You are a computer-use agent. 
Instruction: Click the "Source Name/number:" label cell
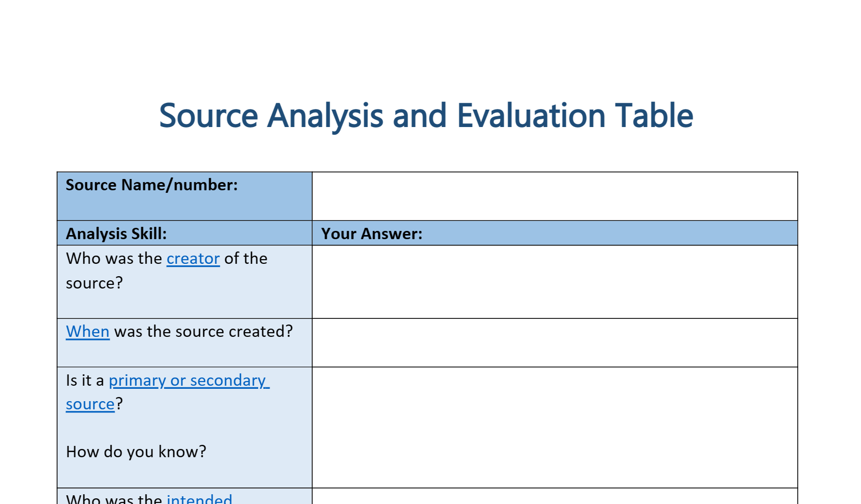[x=152, y=185]
